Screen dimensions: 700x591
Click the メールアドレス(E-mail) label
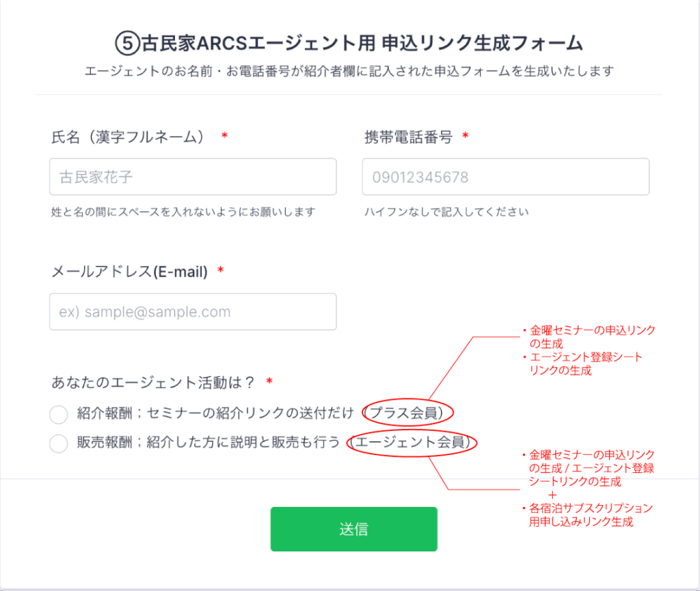(129, 272)
